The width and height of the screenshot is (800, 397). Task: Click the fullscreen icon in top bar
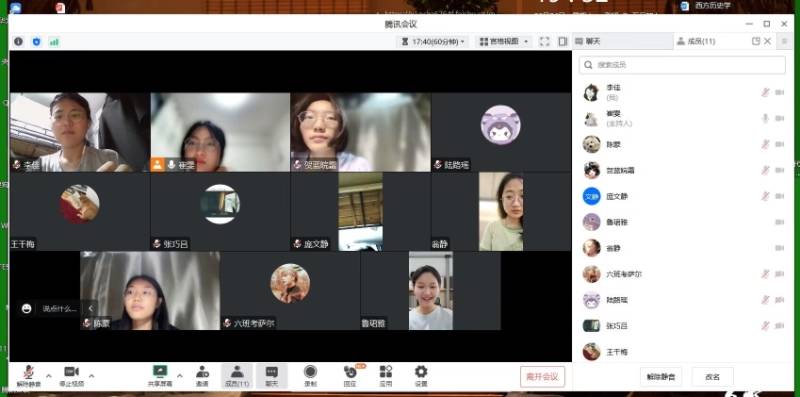click(x=544, y=42)
